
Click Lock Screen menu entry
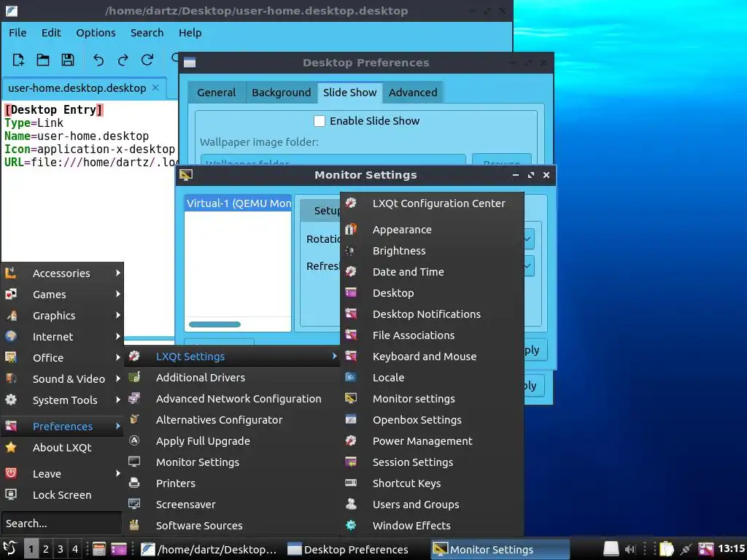(x=62, y=495)
